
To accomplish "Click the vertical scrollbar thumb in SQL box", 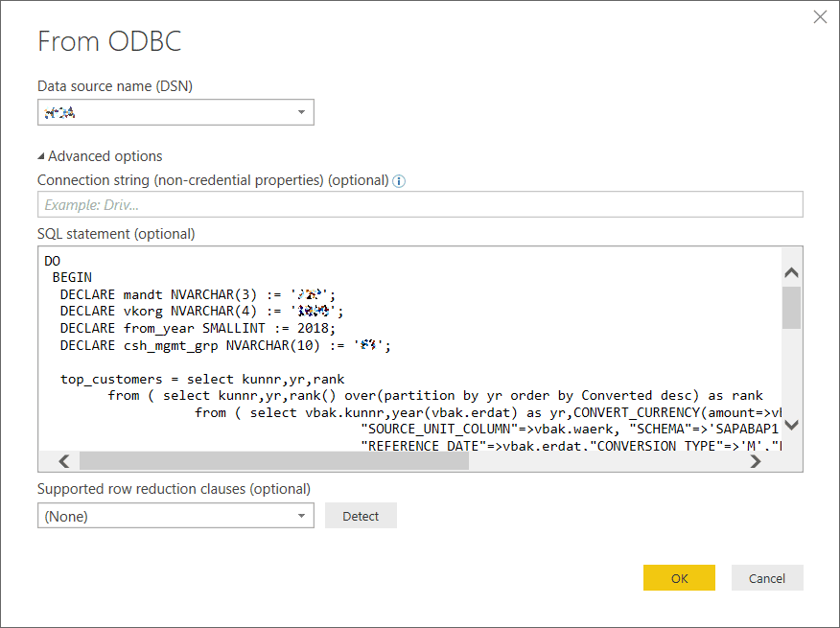I will [x=791, y=307].
